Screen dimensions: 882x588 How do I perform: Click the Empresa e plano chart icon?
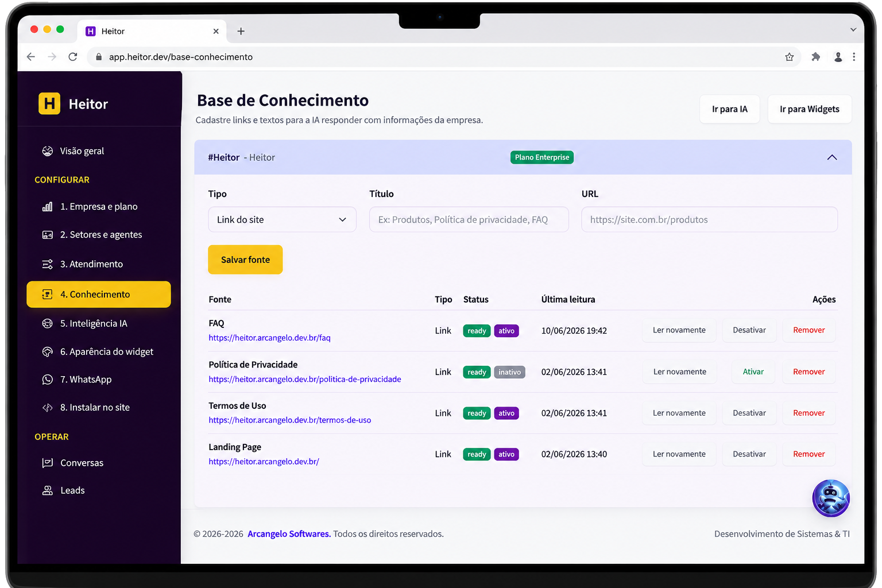(48, 207)
